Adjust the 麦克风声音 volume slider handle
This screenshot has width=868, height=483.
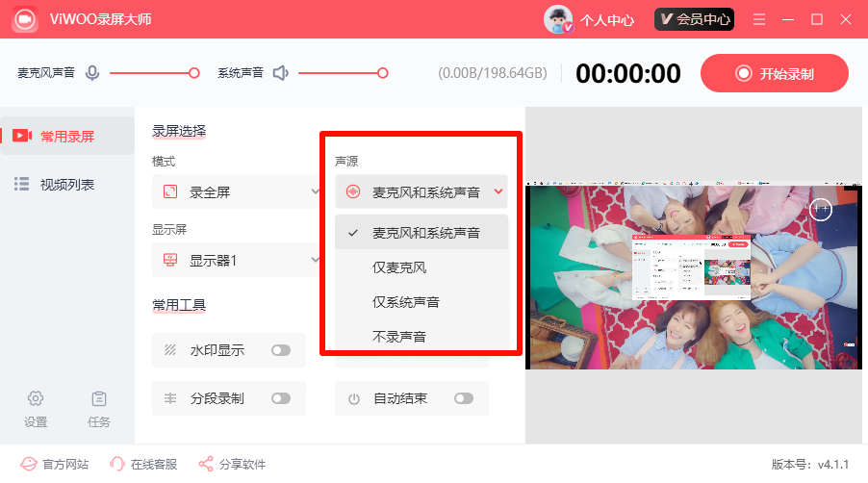[194, 73]
